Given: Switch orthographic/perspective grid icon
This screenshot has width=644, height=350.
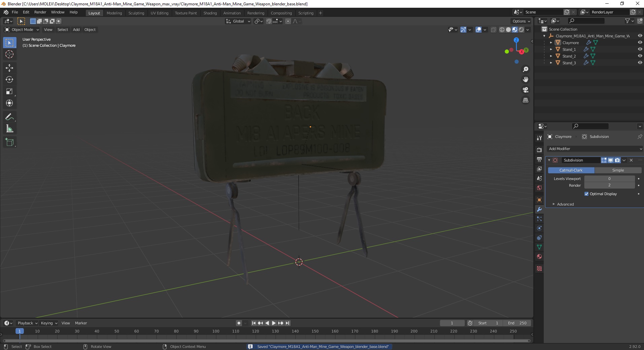Looking at the screenshot, I should pos(525,100).
